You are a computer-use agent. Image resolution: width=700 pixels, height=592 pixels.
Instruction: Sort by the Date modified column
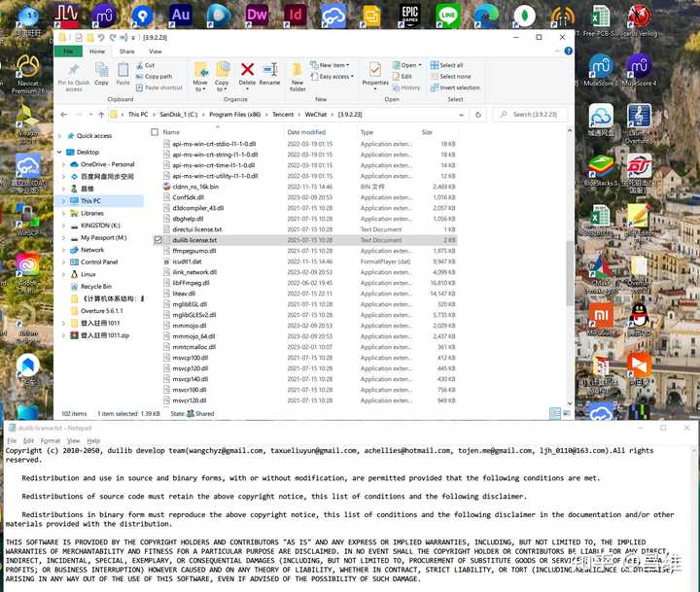[306, 132]
